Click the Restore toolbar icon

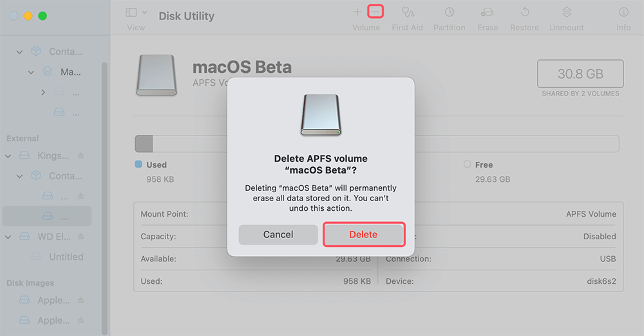click(524, 12)
